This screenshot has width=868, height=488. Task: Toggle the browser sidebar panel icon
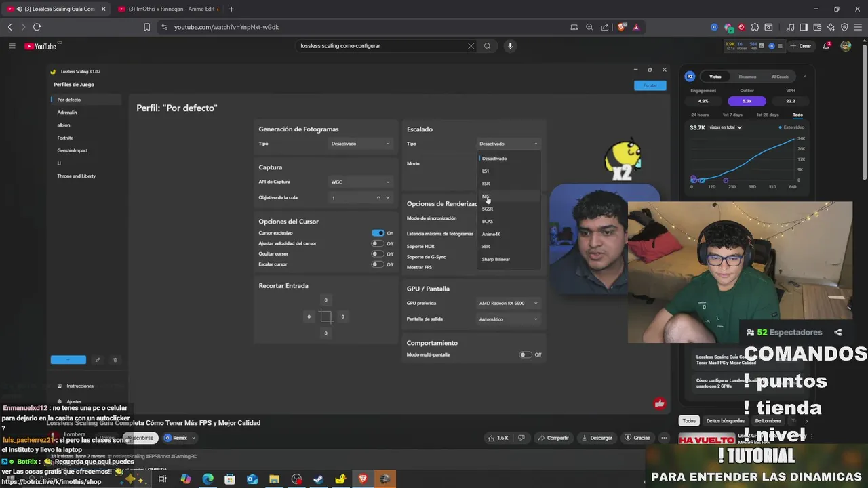click(804, 27)
